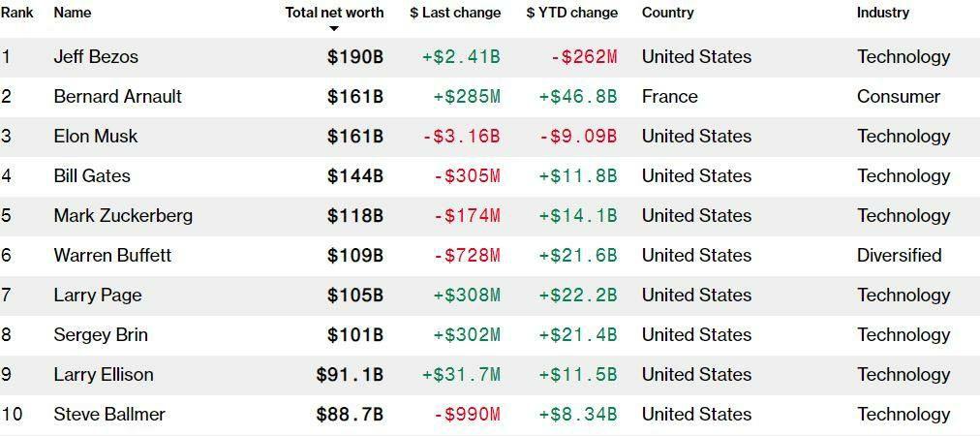Open Jeff Bezos profile link

click(96, 57)
